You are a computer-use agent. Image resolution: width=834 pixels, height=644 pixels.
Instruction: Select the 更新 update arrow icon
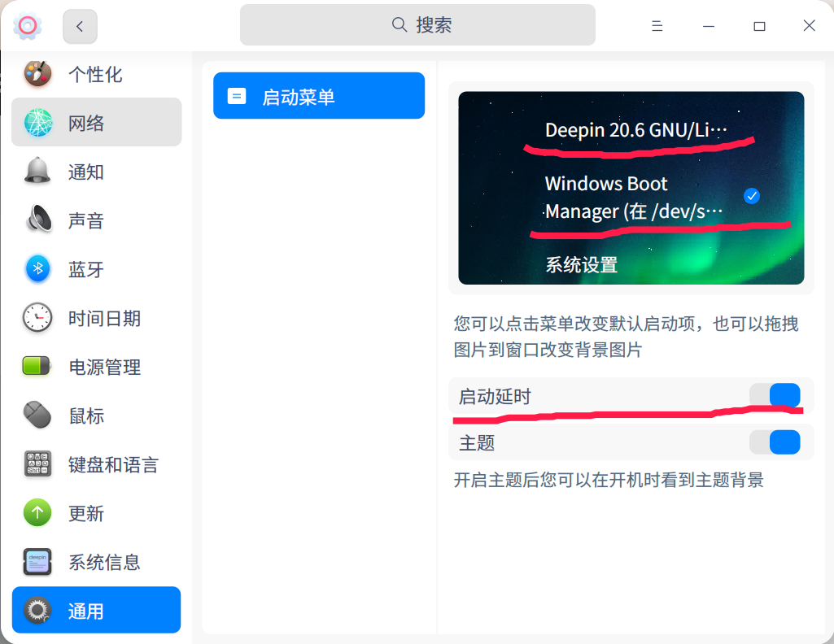pyautogui.click(x=37, y=513)
